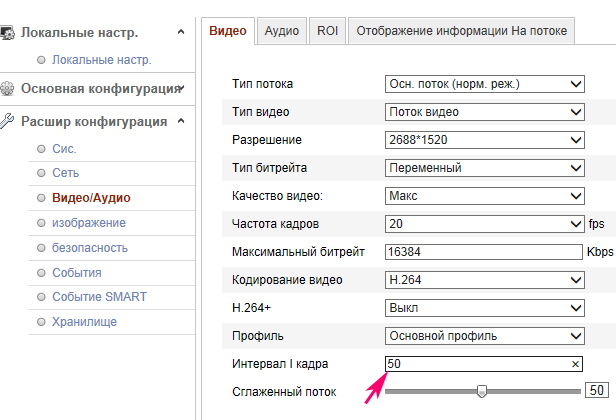Viewport: 616px width, 420px height.
Task: Open the Профиль dropdown
Action: [485, 336]
